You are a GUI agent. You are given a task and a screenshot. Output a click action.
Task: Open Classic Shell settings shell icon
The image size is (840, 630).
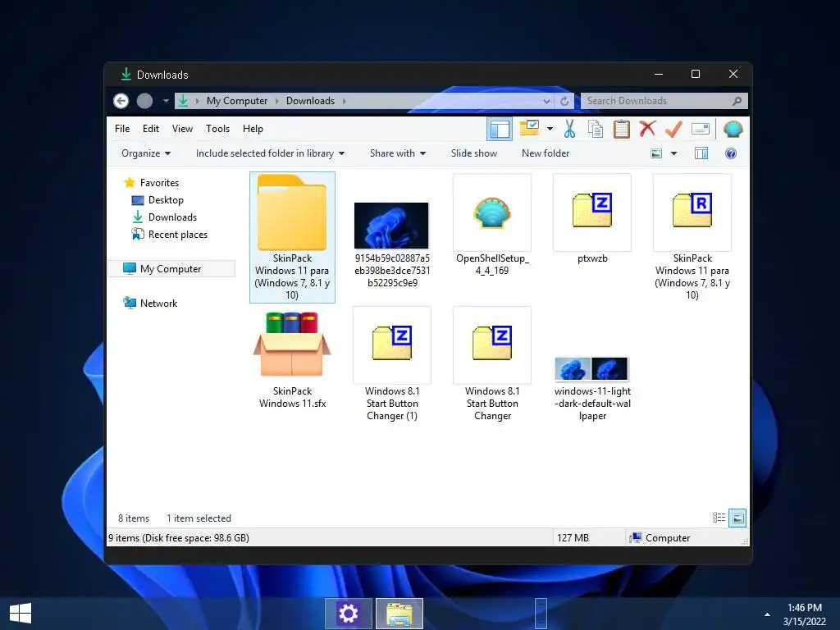click(733, 129)
